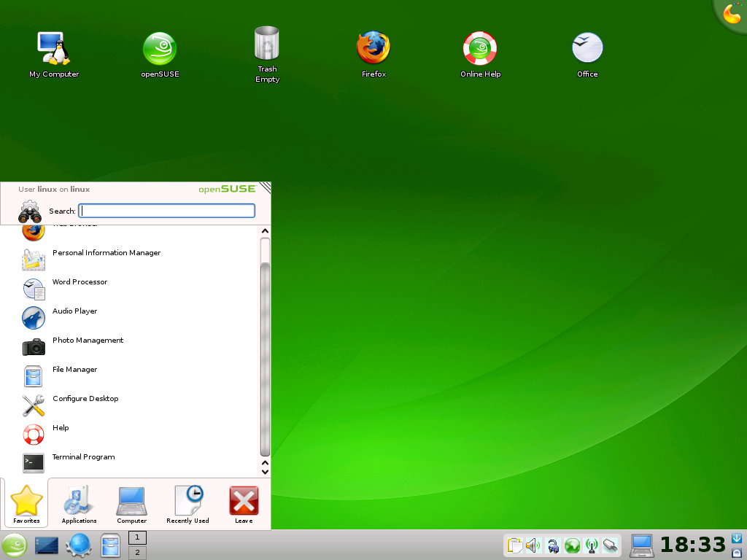Screen dimensions: 747x560
Task: Click the volume speaker tray icon
Action: coord(533,545)
